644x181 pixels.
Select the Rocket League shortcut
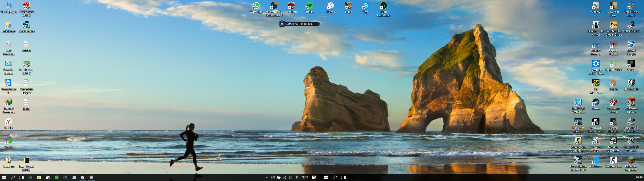click(631, 48)
